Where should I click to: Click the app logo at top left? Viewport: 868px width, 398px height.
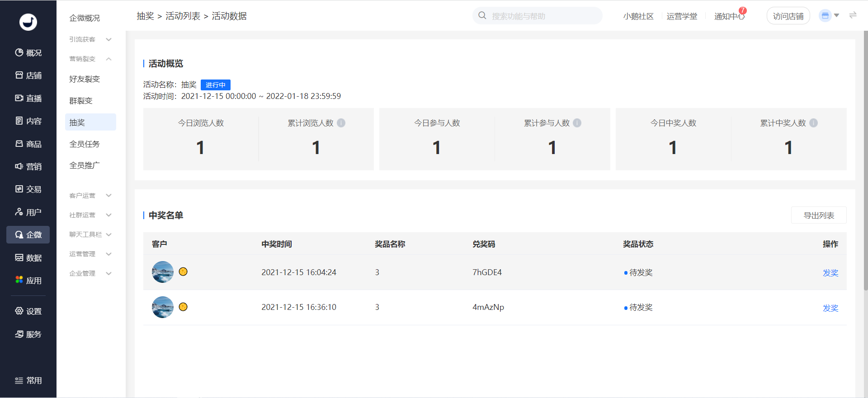click(28, 22)
